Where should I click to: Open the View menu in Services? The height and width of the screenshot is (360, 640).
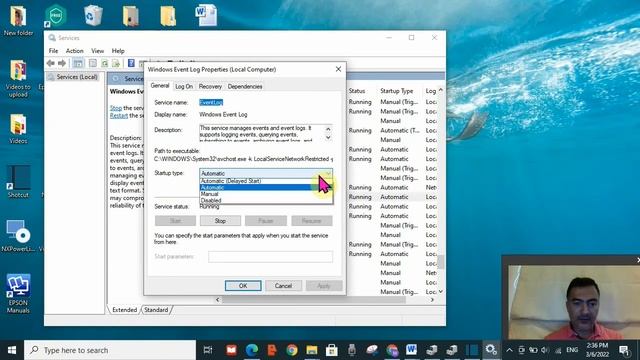(98, 51)
